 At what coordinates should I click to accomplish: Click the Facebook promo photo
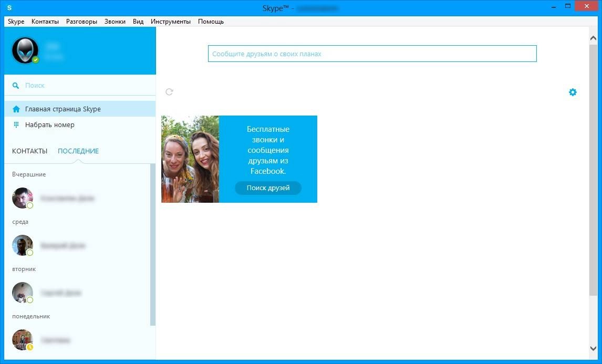190,159
